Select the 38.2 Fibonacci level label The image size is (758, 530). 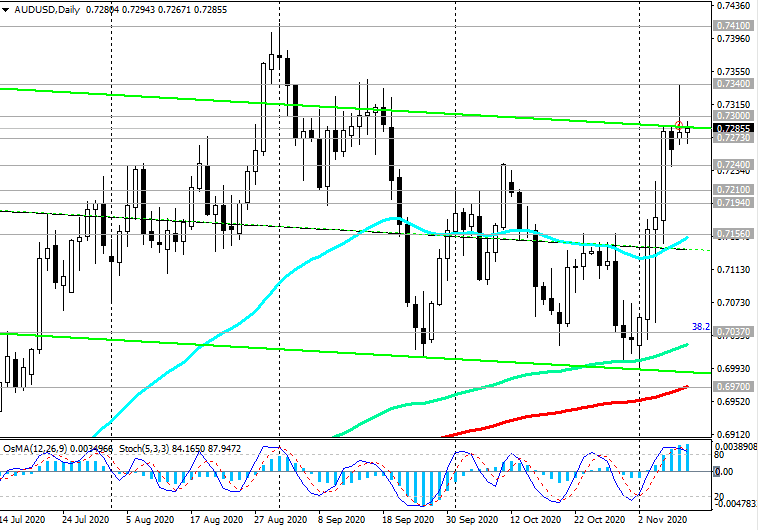pos(700,327)
